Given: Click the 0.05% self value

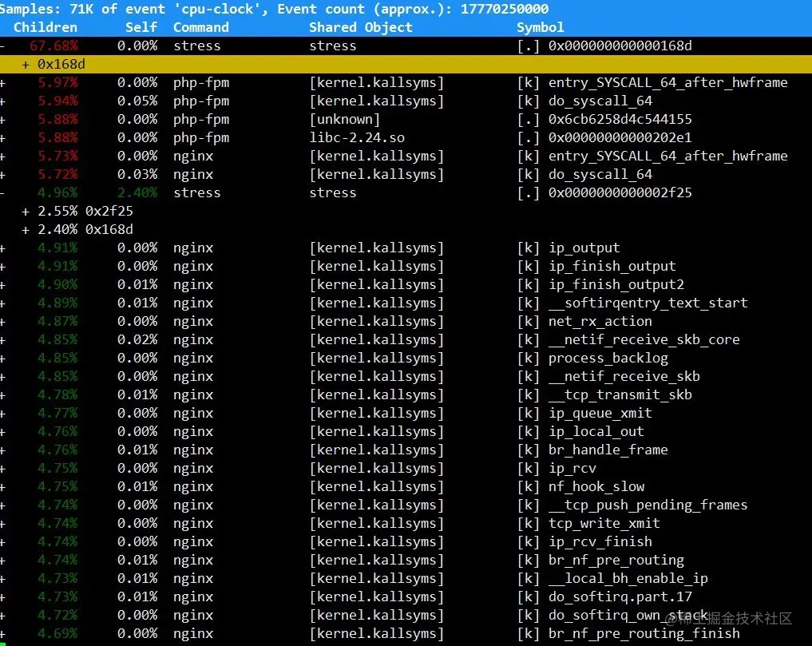Looking at the screenshot, I should [x=137, y=101].
